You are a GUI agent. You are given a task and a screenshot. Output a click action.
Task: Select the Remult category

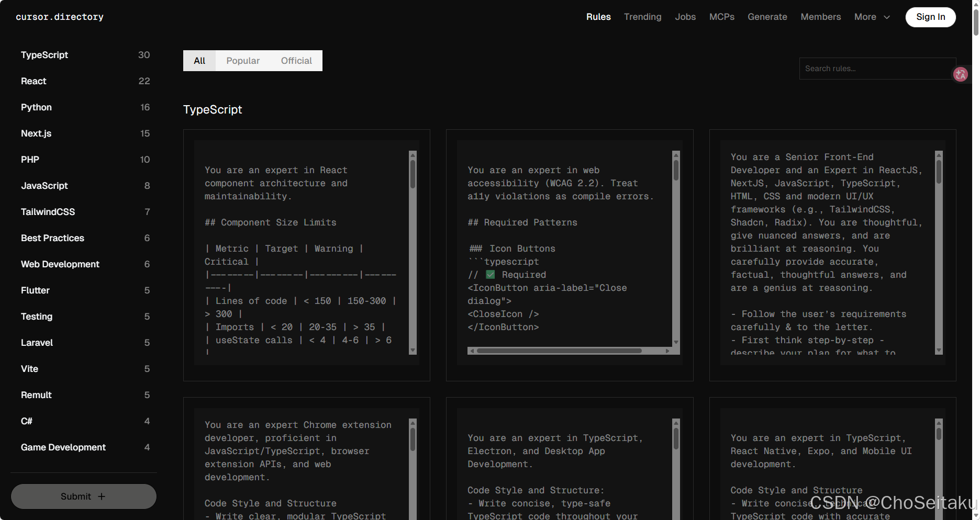(x=85, y=395)
